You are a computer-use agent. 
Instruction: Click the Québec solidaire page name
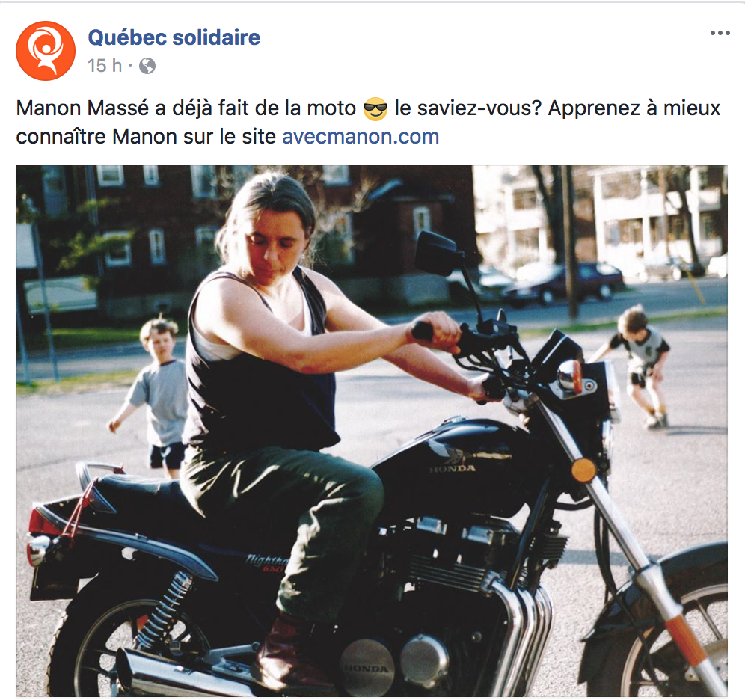click(x=174, y=37)
